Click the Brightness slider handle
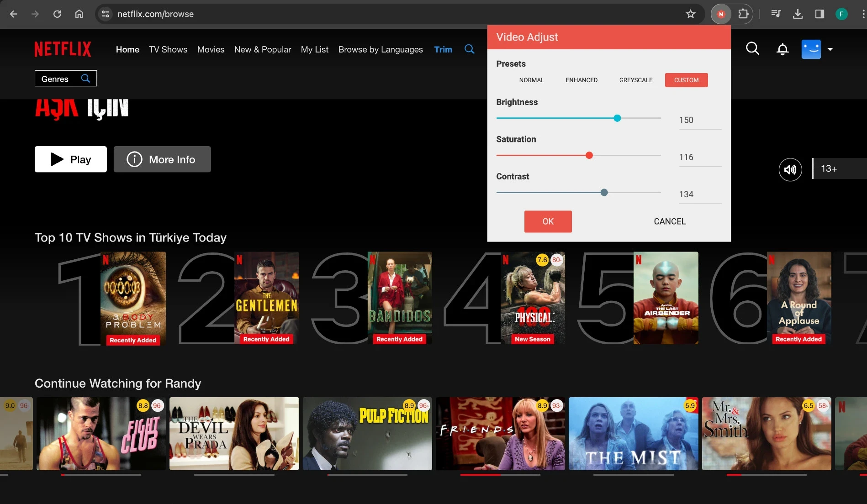The height and width of the screenshot is (504, 867). click(x=617, y=118)
